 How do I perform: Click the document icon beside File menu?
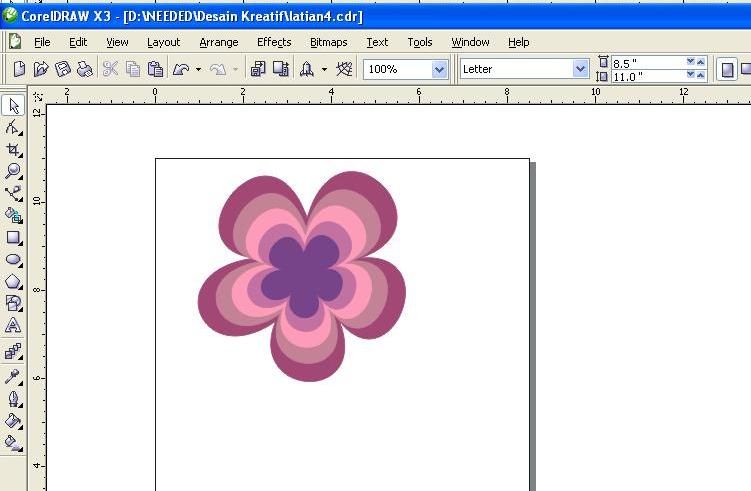pos(15,42)
